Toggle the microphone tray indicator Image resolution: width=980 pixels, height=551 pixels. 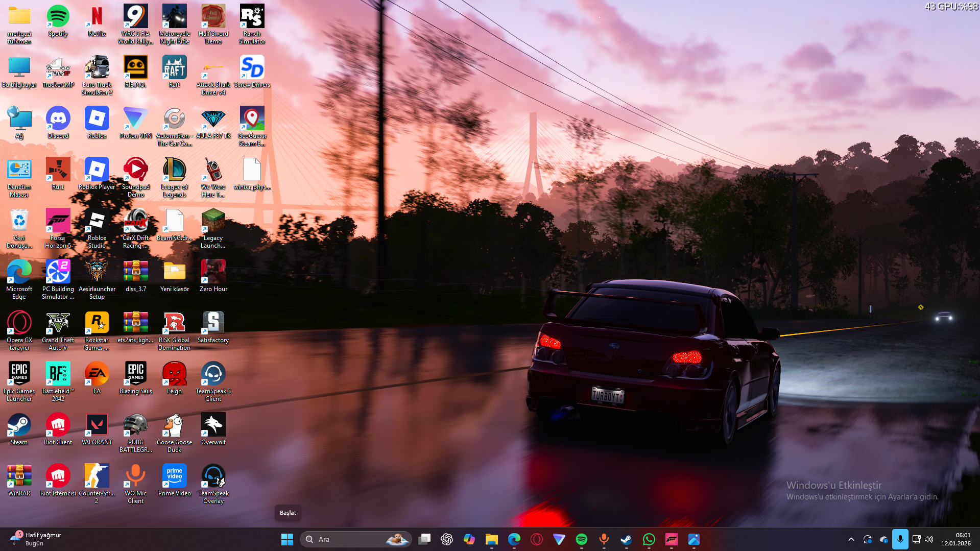(x=900, y=539)
